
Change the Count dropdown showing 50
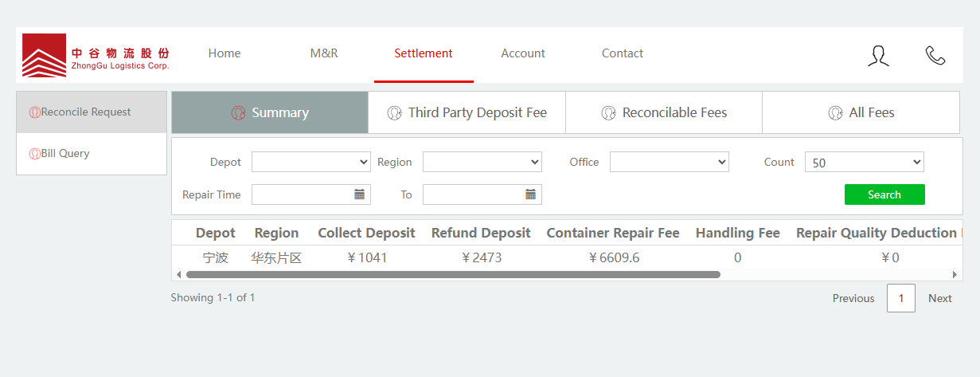pyautogui.click(x=864, y=162)
